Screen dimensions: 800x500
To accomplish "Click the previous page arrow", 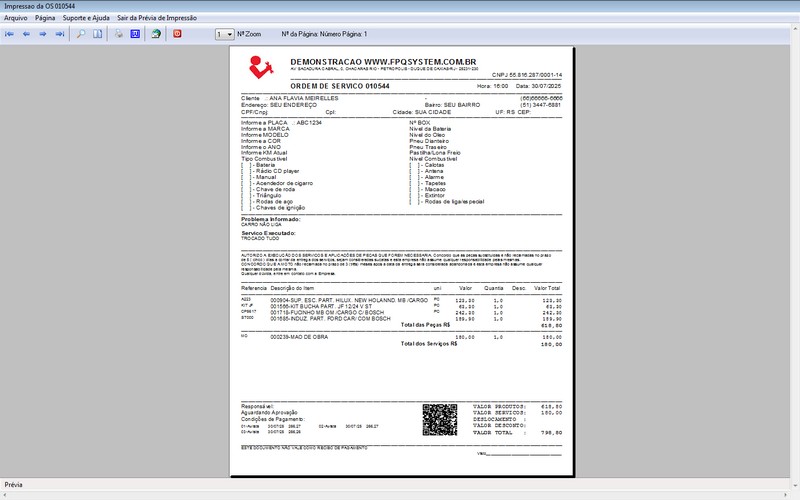I will pos(26,34).
